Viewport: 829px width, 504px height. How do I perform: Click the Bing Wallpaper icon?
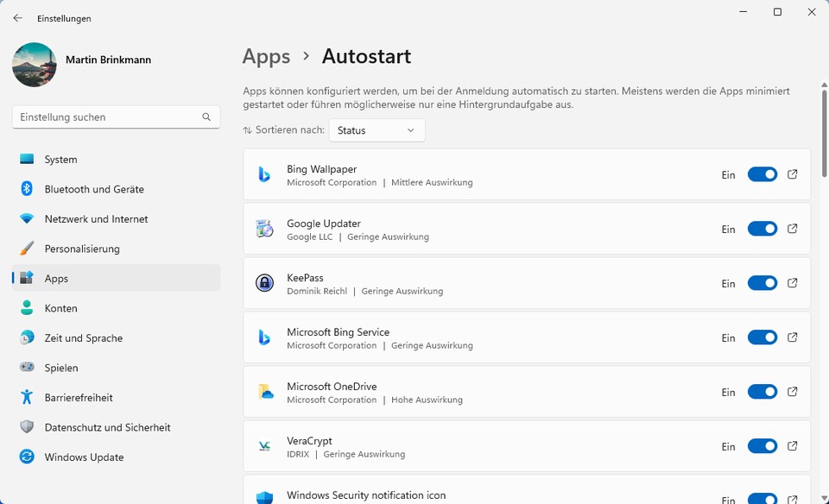264,174
